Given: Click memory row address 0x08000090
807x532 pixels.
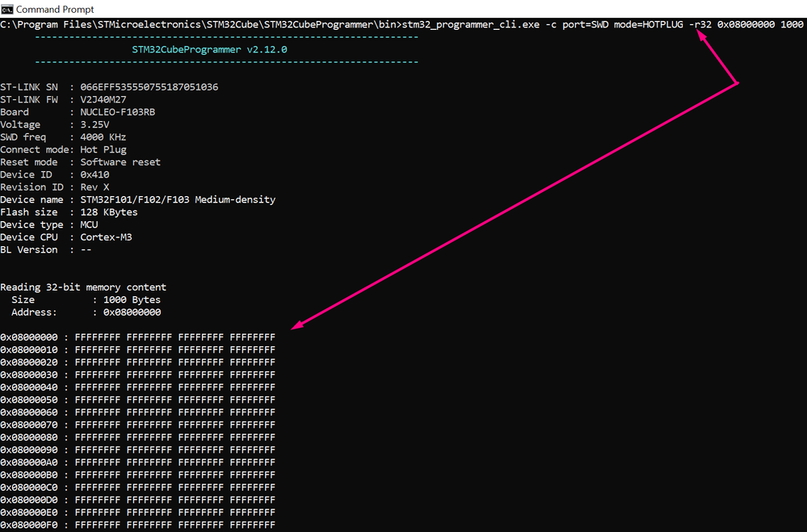Looking at the screenshot, I should [29, 450].
